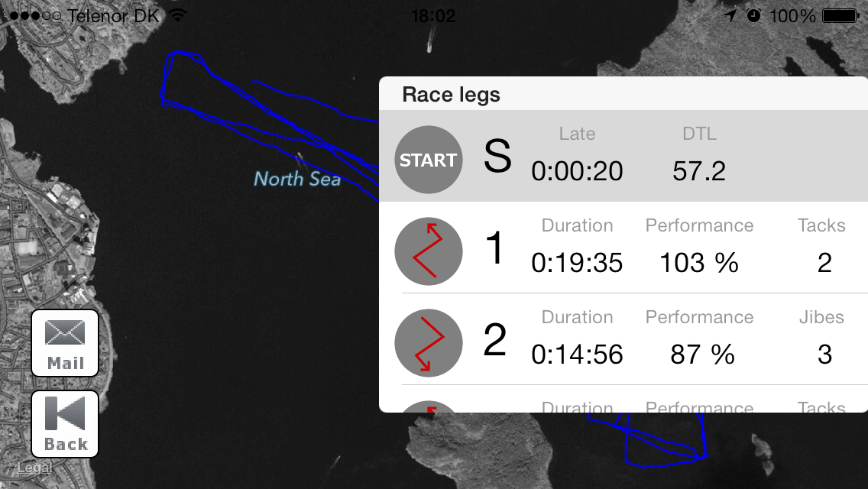Tap the 18:02 clock in status bar
Viewport: 868px width, 489px height.
433,15
